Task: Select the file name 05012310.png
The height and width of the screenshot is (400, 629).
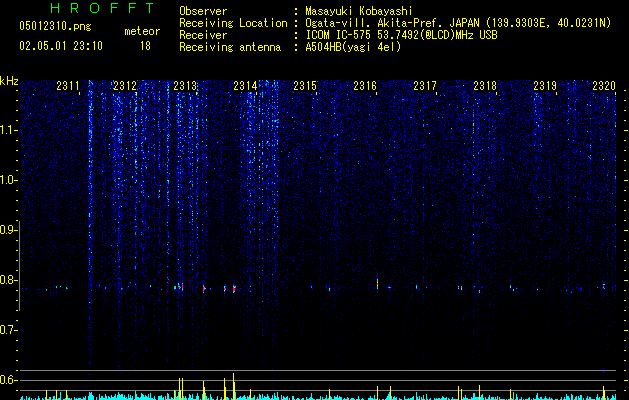Action: click(x=55, y=27)
